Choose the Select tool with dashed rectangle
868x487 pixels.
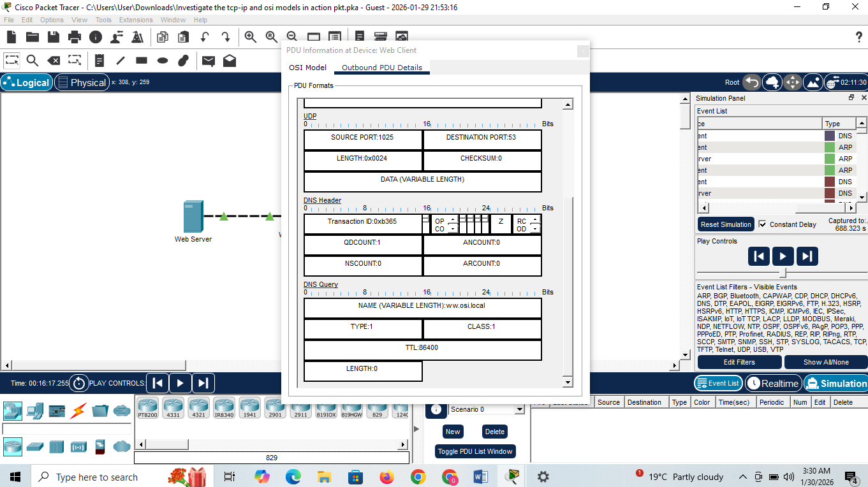coord(11,61)
